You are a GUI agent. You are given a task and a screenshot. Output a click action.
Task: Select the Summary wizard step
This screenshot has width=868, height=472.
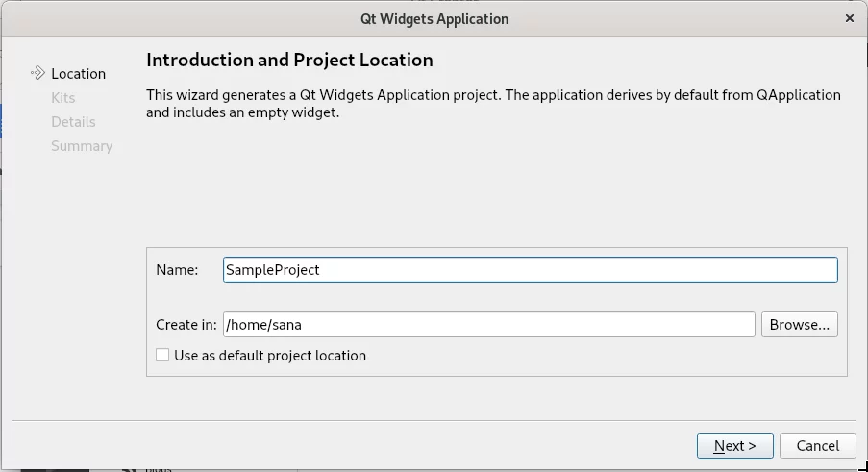coord(82,146)
